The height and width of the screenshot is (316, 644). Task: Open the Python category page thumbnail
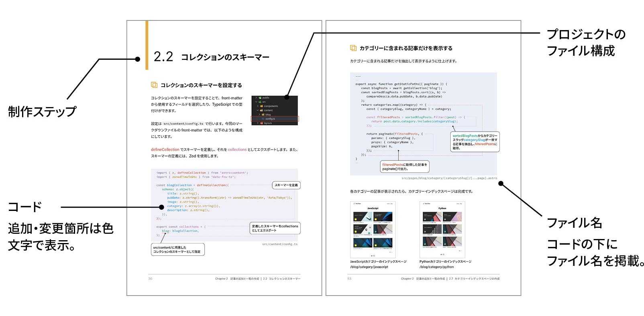(442, 229)
